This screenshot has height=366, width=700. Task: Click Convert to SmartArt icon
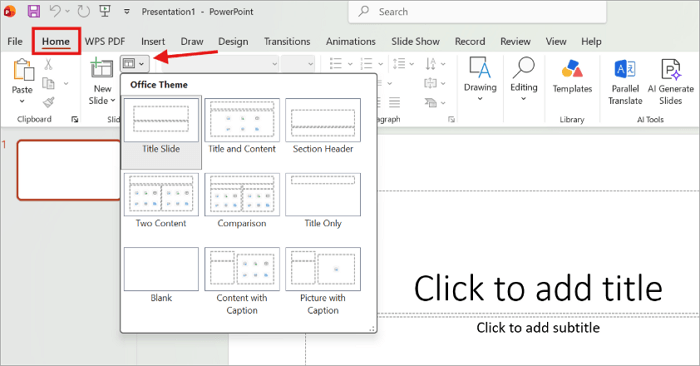click(x=430, y=103)
